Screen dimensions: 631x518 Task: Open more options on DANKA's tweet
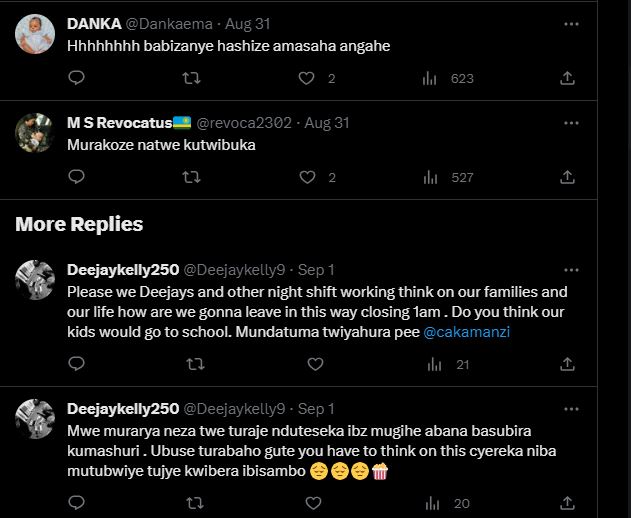[571, 23]
